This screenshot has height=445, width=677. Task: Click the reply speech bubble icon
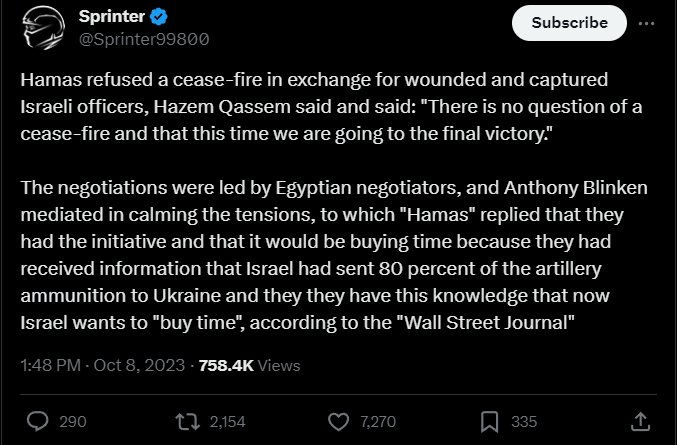coord(38,421)
